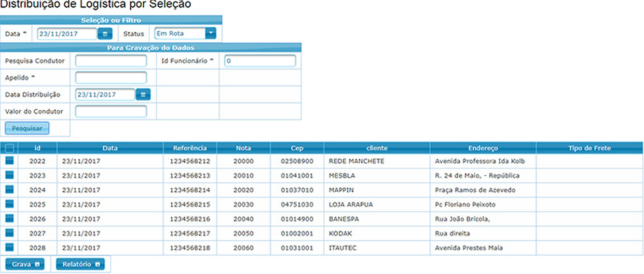Select the checkbox for row id 2026
644x274 pixels.
(10, 219)
